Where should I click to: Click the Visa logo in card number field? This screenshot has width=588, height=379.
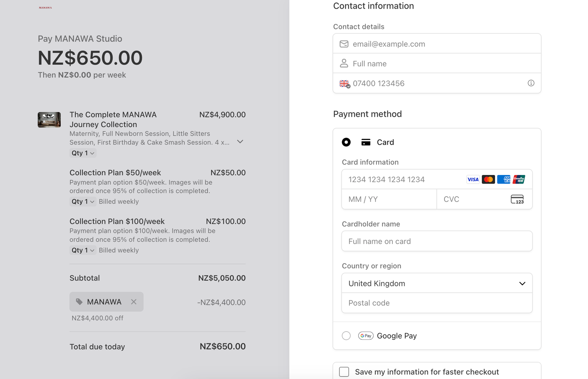pos(473,180)
